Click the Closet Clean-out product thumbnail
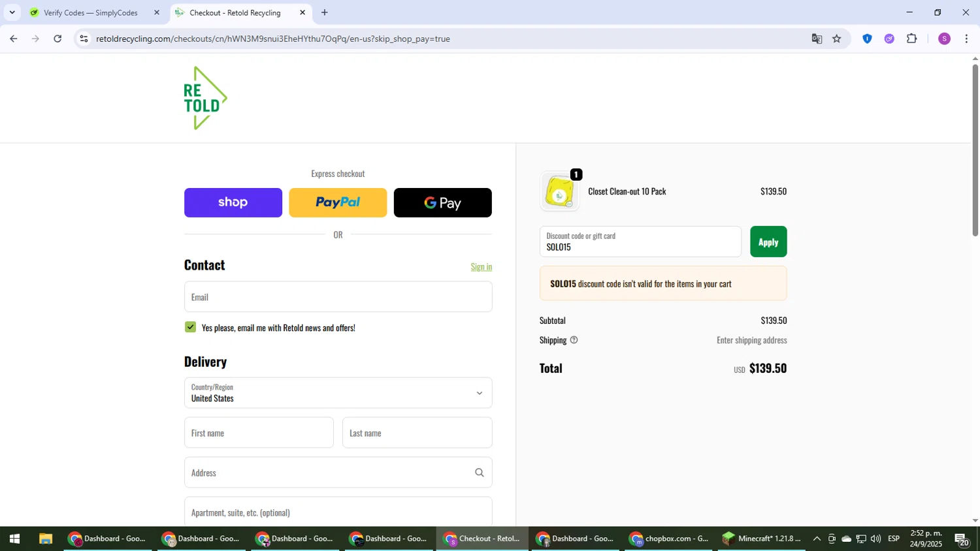This screenshot has height=551, width=980. 559,192
